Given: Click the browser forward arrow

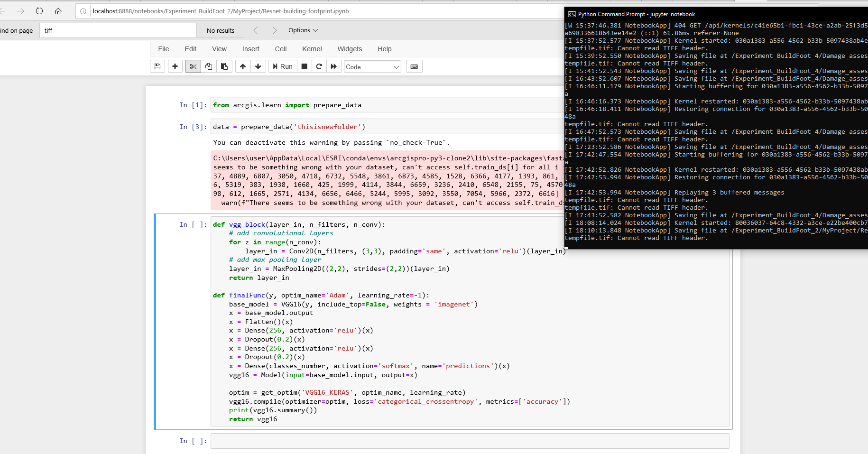Looking at the screenshot, I should pyautogui.click(x=20, y=11).
